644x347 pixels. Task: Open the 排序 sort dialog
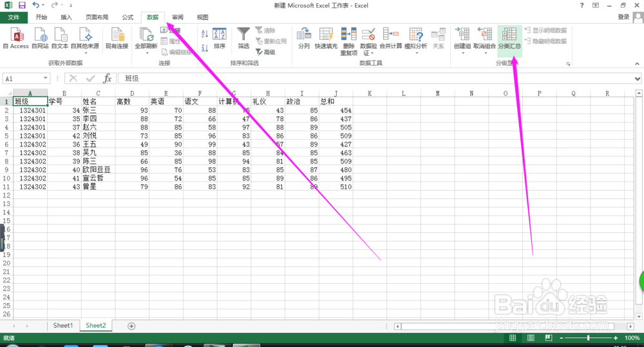pyautogui.click(x=220, y=38)
